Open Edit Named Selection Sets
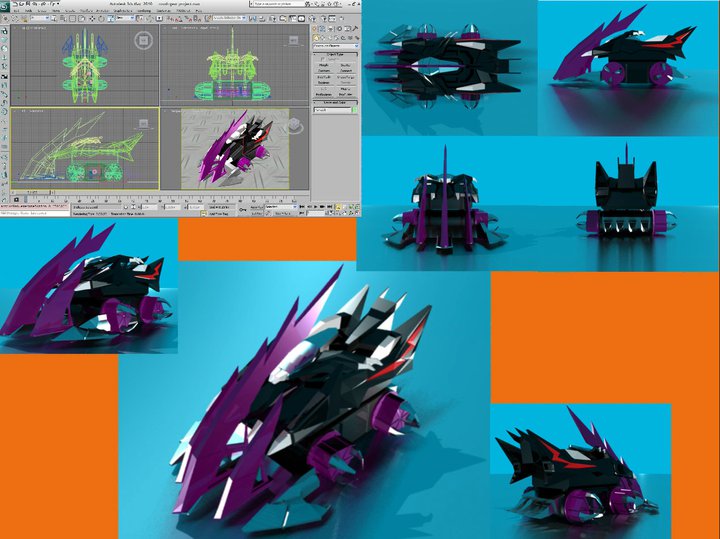 pos(208,18)
